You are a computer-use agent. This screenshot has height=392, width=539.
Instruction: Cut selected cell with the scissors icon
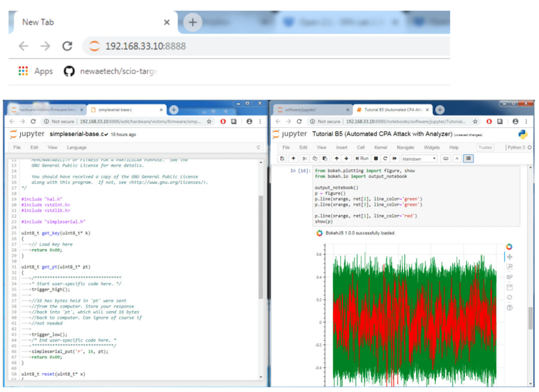pos(305,158)
